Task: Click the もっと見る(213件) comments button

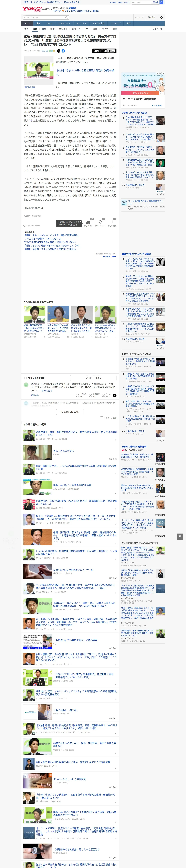Action: point(70,412)
